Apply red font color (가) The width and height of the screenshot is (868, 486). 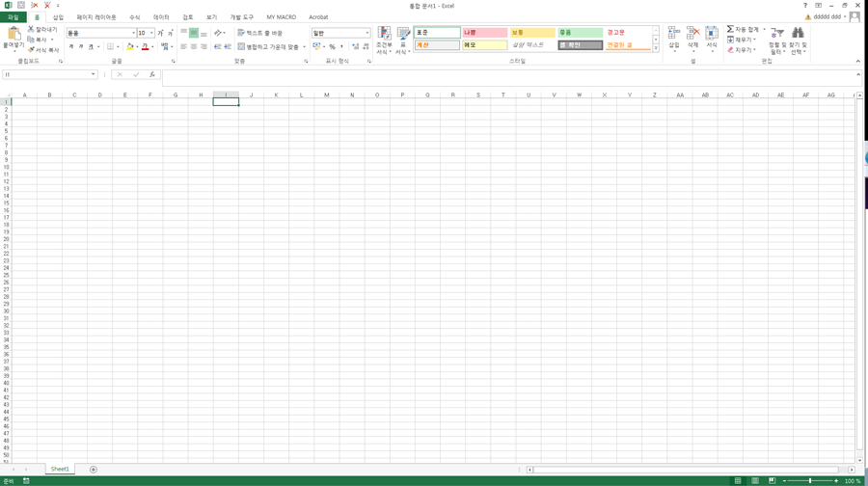145,47
